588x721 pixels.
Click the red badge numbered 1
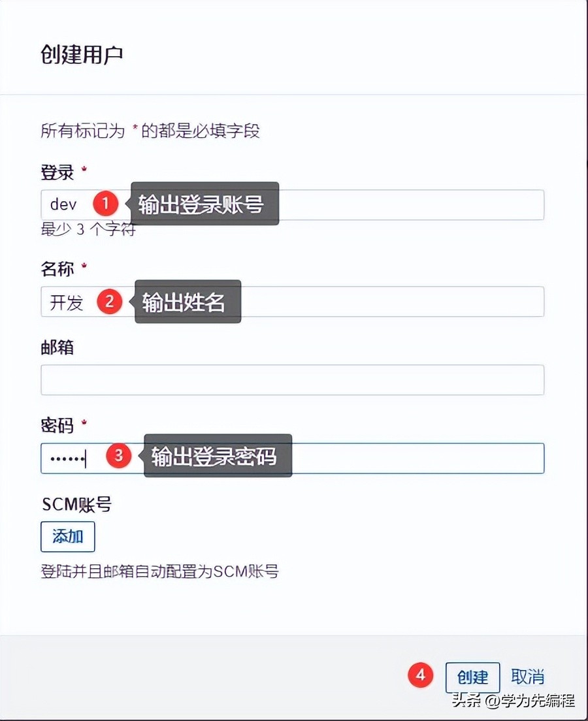click(106, 204)
